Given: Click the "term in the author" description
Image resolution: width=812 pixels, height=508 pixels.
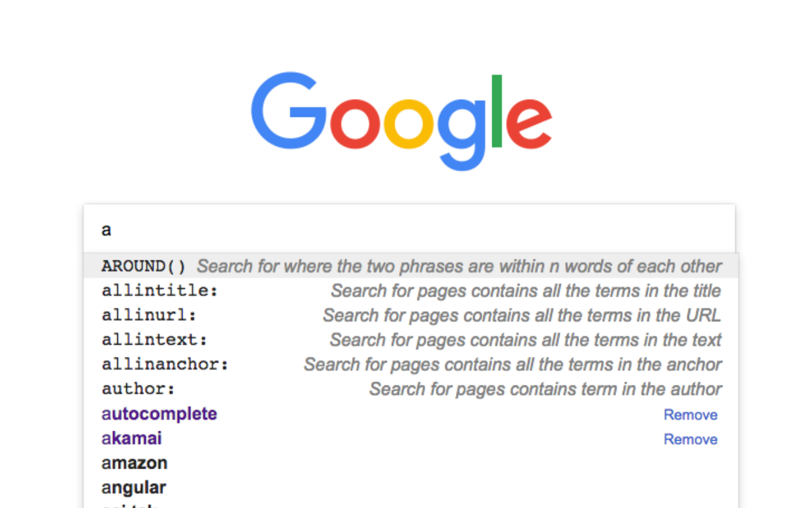Looking at the screenshot, I should (x=546, y=389).
